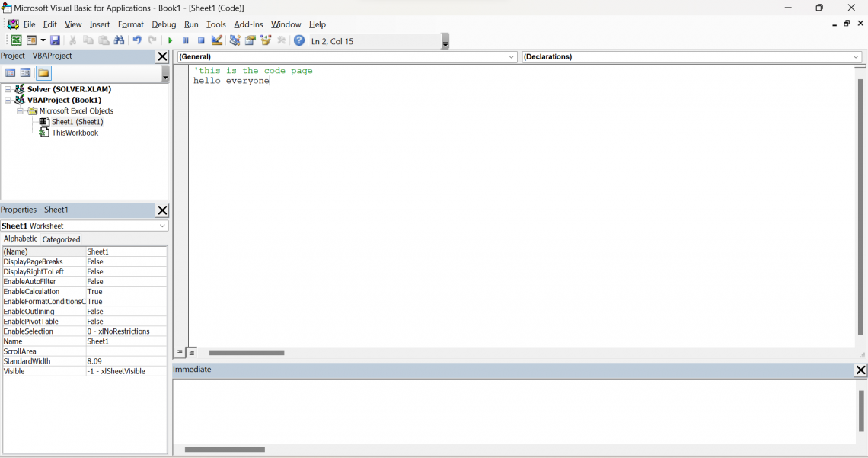Open the Object Browser icon

[266, 40]
